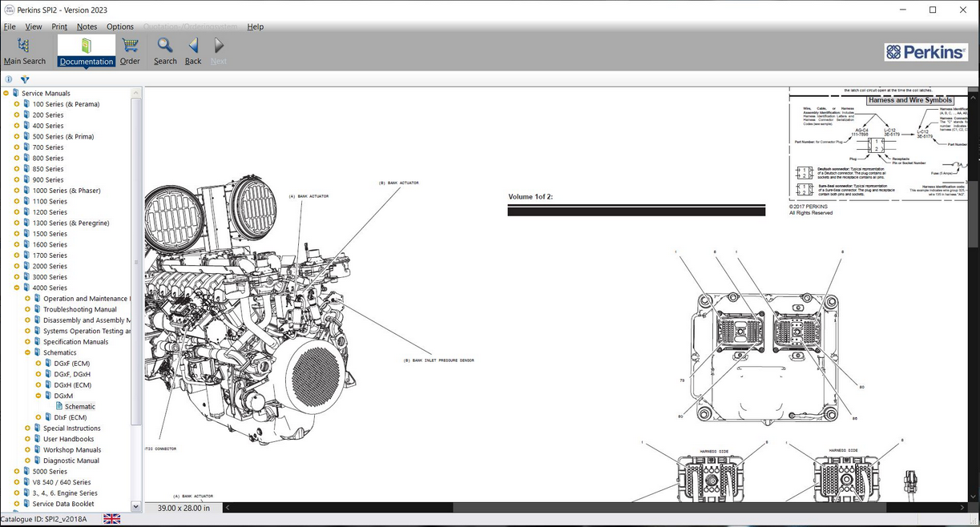This screenshot has width=980, height=527.
Task: Click 'Volume 1of 2:' heading in document
Action: coord(530,196)
